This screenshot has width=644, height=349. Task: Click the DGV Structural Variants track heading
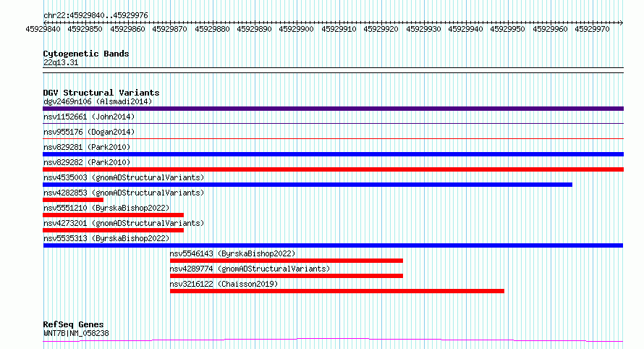click(101, 93)
